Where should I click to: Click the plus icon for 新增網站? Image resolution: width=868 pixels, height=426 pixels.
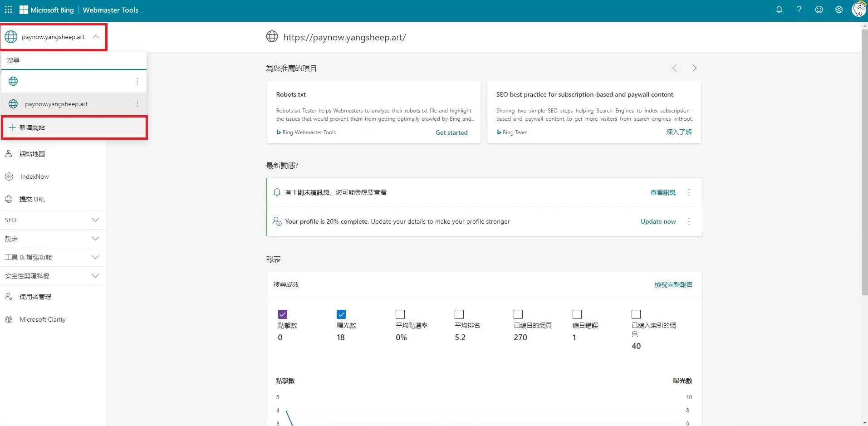12,127
